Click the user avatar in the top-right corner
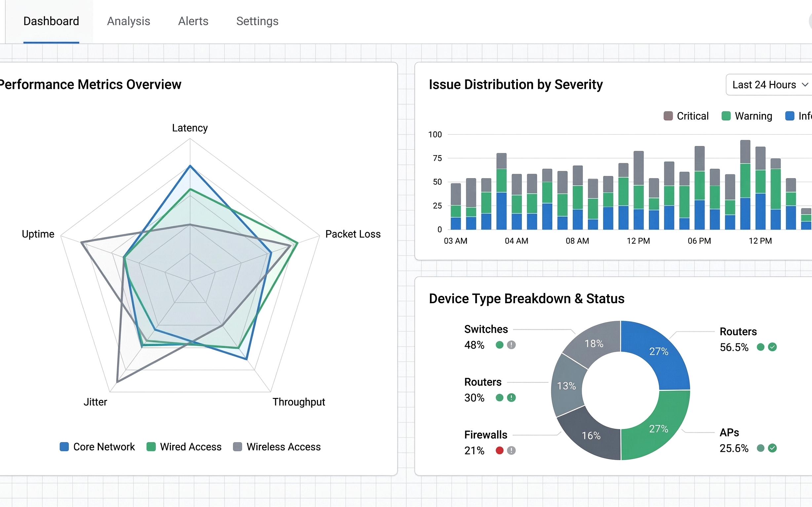812x507 pixels. tap(810, 21)
